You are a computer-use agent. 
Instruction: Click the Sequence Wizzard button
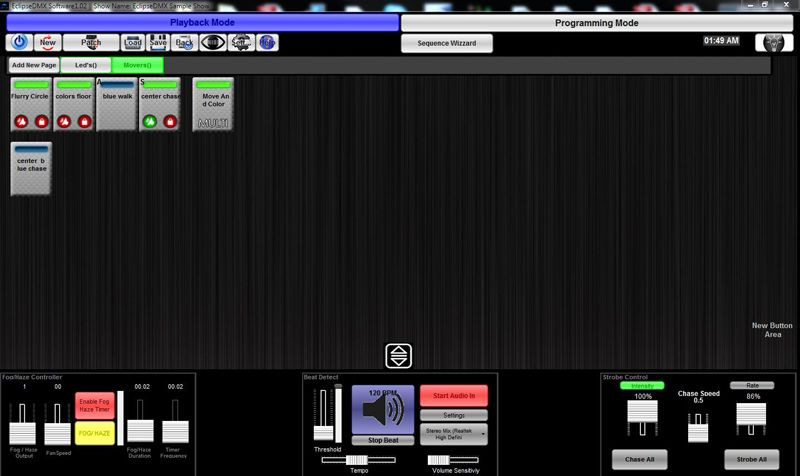click(x=447, y=43)
